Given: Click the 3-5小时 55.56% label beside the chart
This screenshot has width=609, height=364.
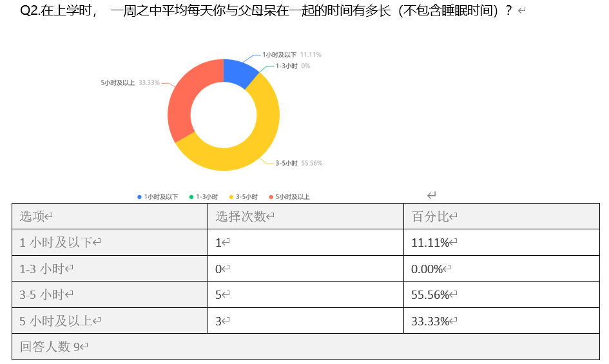Looking at the screenshot, I should coord(298,164).
